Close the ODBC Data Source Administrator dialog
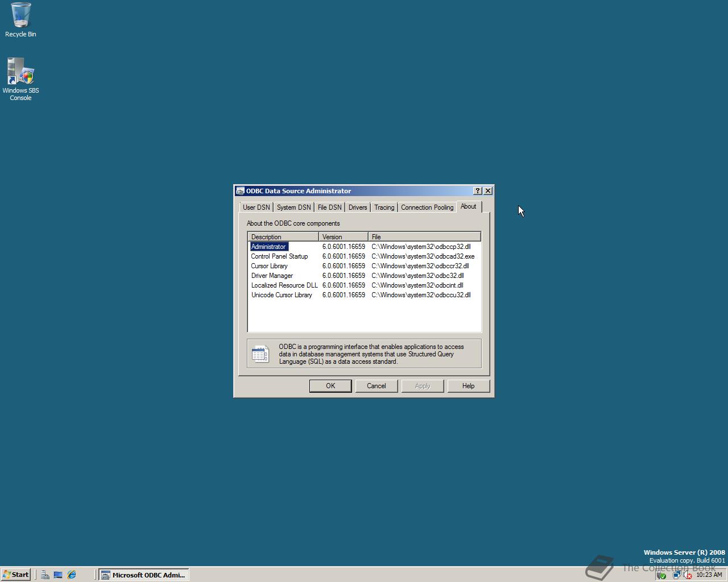728x582 pixels. coord(488,191)
